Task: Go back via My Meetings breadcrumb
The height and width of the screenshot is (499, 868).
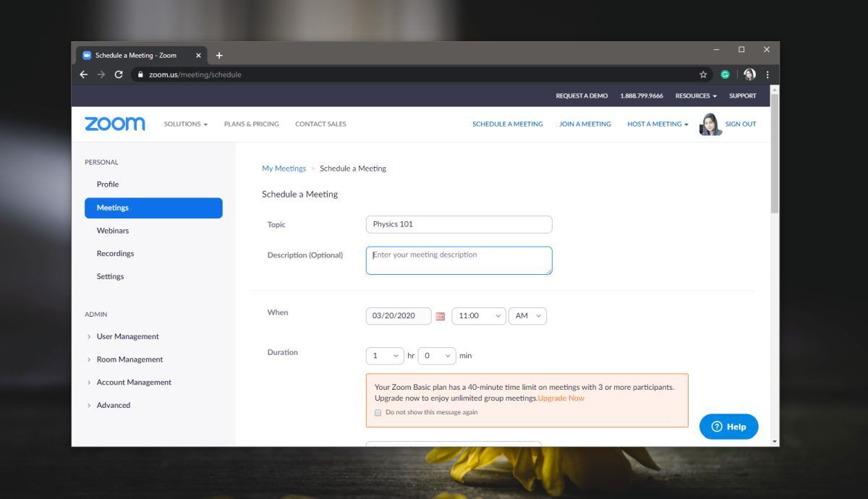Action: click(x=284, y=168)
